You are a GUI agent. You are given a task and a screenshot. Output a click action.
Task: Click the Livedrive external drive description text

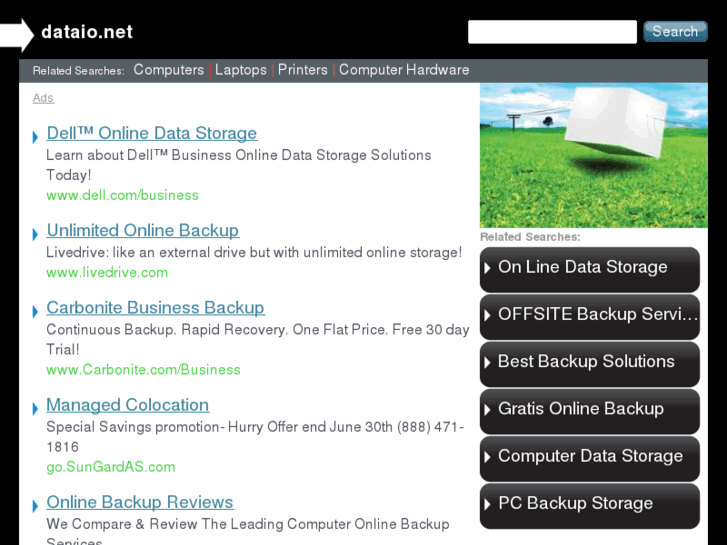tap(254, 253)
